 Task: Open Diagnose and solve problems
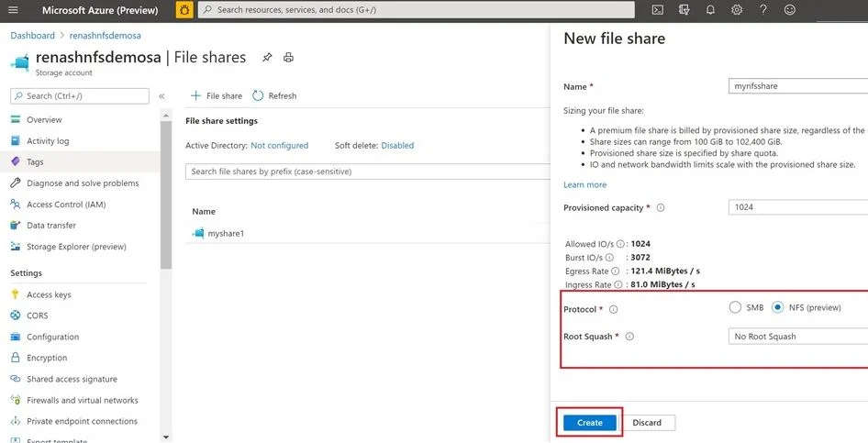pyautogui.click(x=83, y=183)
